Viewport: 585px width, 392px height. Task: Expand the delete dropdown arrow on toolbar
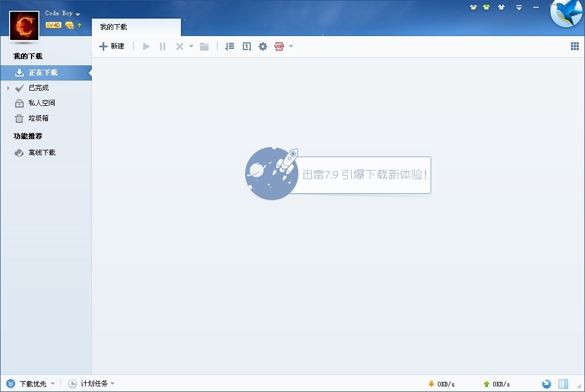point(190,46)
